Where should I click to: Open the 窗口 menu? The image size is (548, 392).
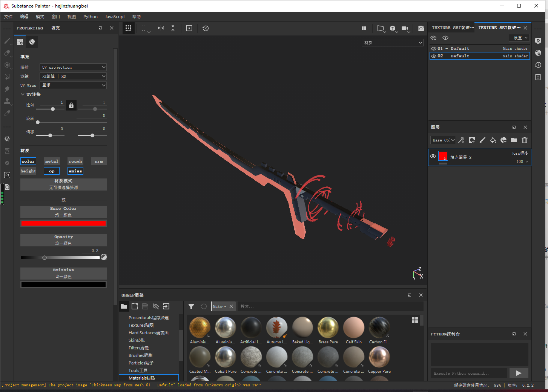click(x=56, y=17)
